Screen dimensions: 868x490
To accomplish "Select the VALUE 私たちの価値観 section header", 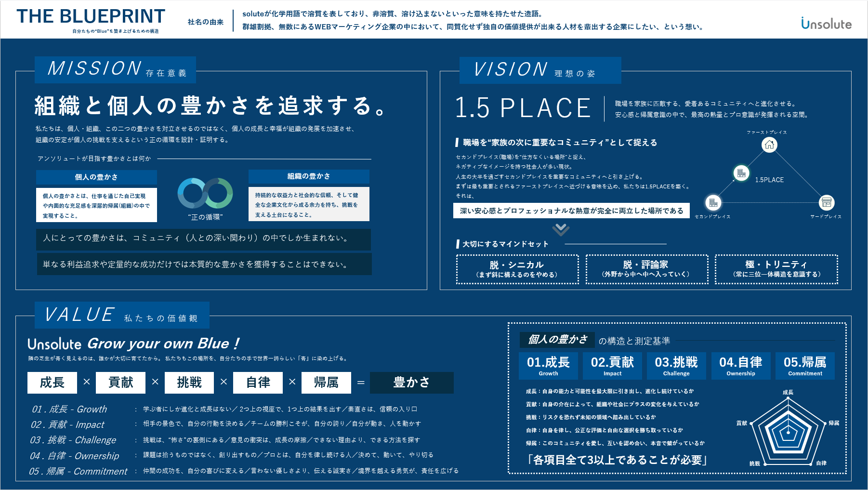I will coord(122,315).
